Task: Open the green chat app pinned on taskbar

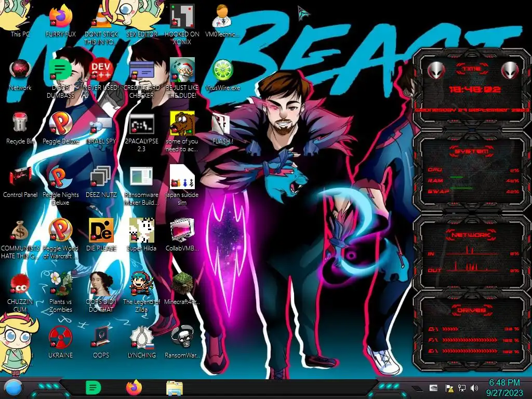Action: click(x=94, y=388)
